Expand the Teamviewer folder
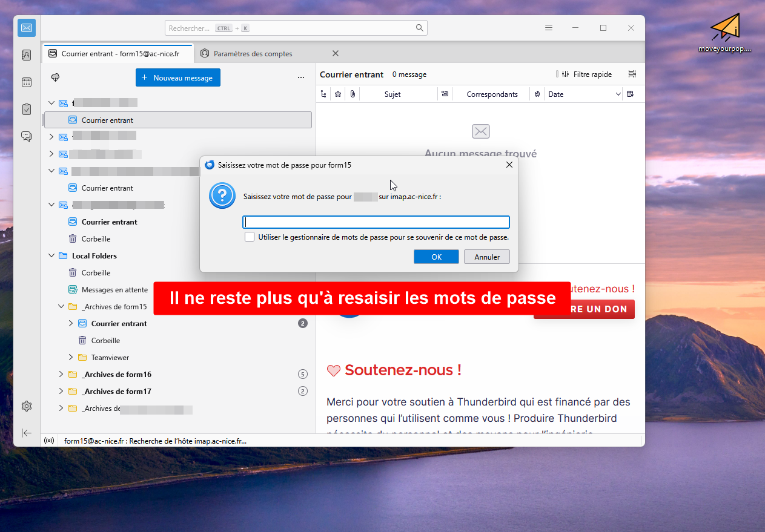 (x=71, y=358)
